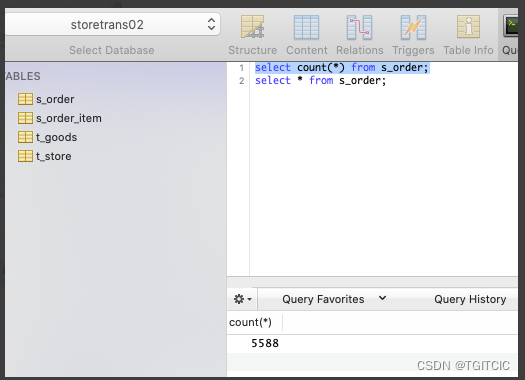This screenshot has width=525, height=380.
Task: Click the Select Database label
Action: coord(112,50)
